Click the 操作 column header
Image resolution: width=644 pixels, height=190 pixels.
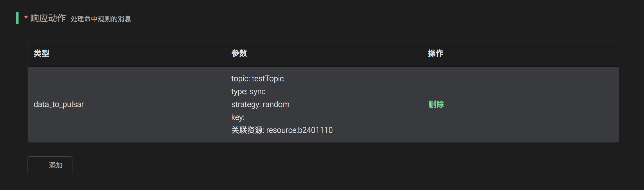[435, 53]
